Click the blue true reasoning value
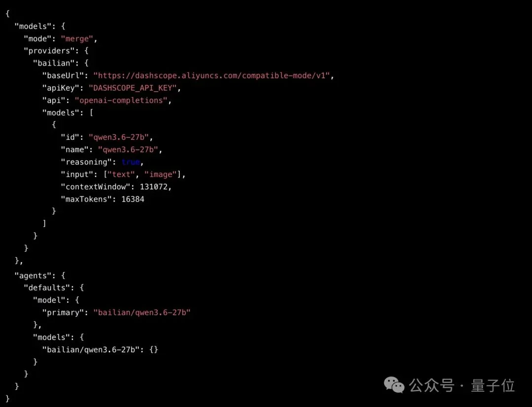532x407 pixels. [131, 162]
